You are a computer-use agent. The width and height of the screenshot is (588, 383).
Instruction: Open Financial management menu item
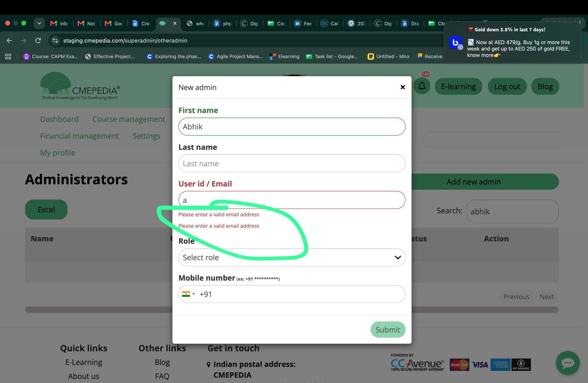pos(79,136)
